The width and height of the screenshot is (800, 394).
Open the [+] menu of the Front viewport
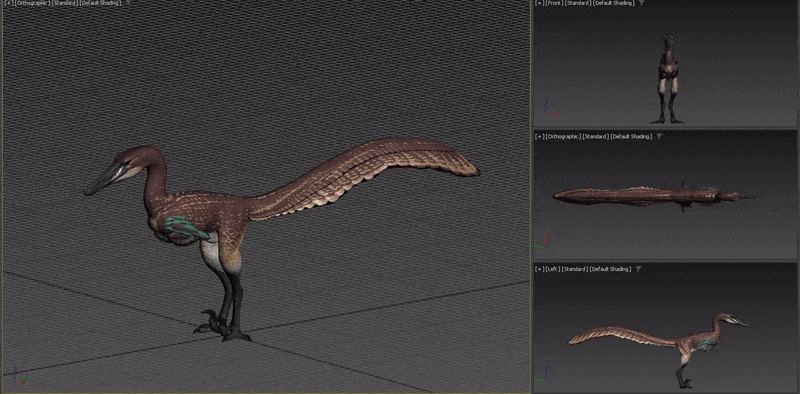539,3
